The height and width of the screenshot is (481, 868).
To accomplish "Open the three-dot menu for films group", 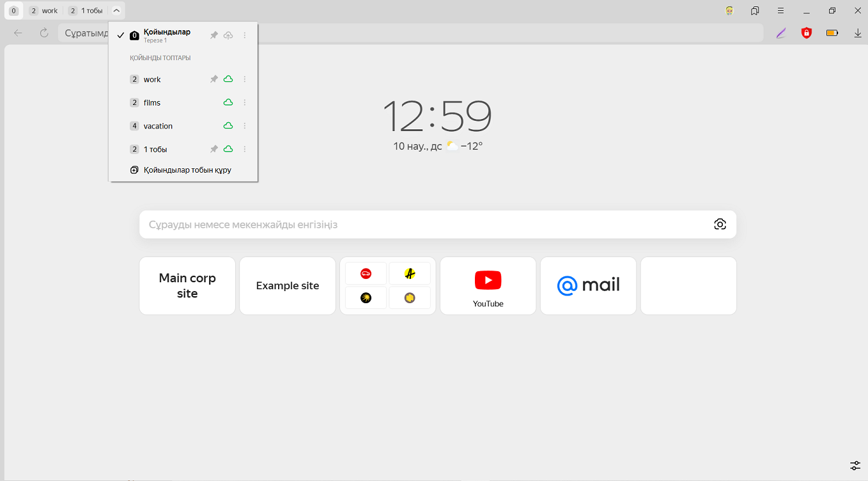I will click(x=245, y=102).
